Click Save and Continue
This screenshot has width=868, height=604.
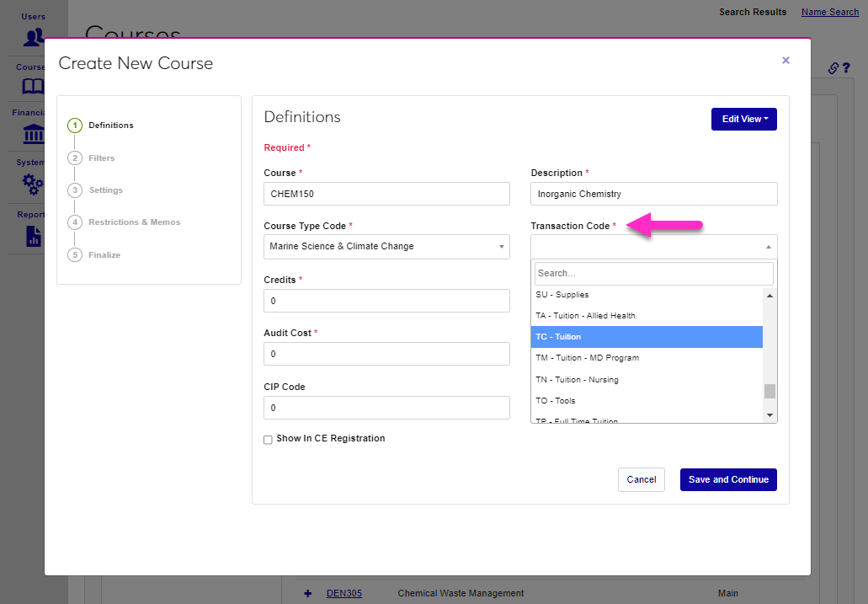[x=727, y=479]
